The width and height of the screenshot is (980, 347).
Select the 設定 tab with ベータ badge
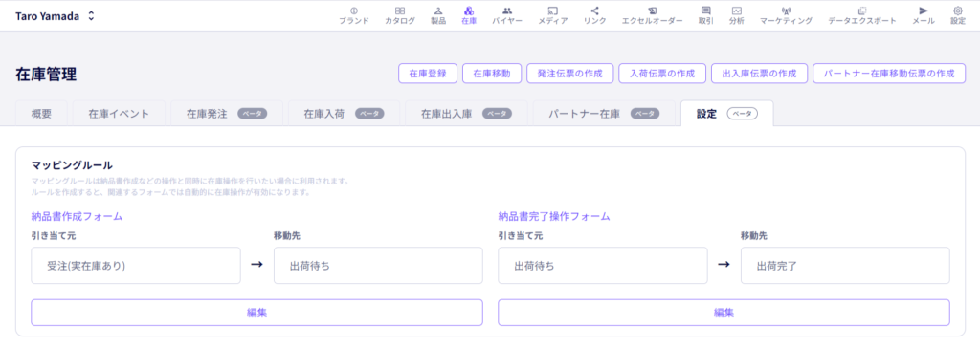point(727,114)
